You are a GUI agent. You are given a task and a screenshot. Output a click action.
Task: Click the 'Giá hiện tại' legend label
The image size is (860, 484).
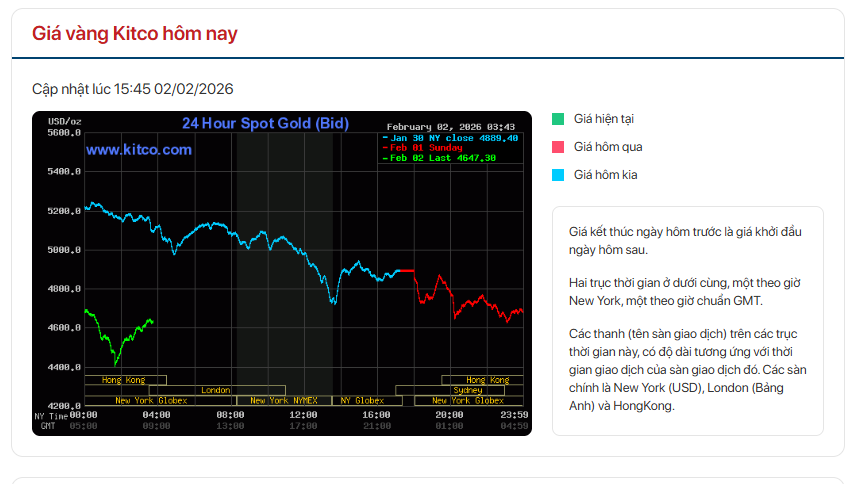click(x=603, y=119)
